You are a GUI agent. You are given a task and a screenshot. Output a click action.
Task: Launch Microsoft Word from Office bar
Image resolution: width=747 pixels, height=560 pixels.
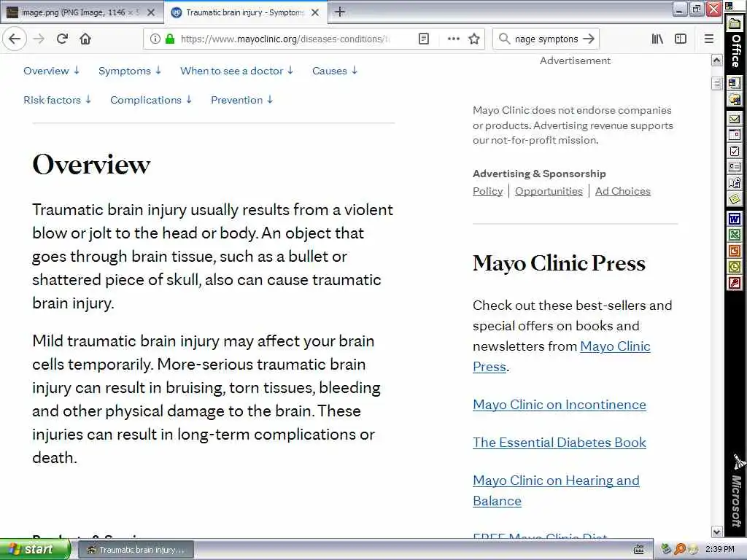coord(734,219)
